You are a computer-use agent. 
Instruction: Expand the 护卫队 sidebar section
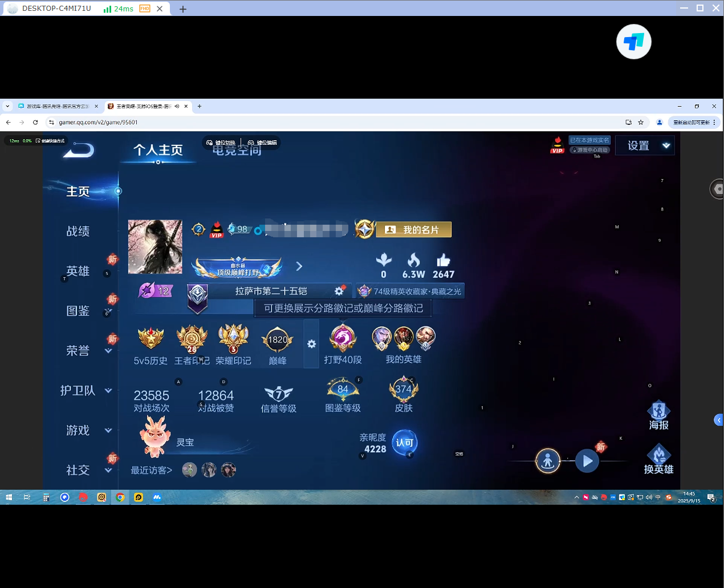coord(108,391)
